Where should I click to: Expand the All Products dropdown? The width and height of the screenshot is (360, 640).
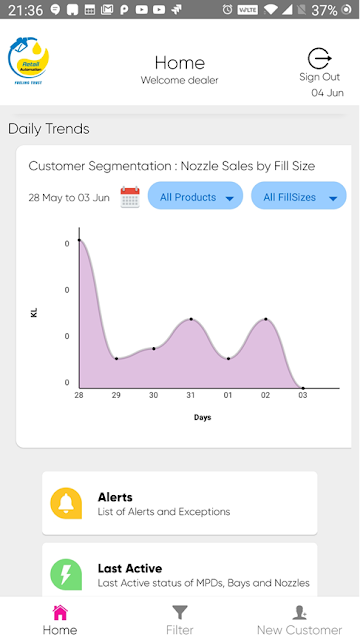(195, 196)
